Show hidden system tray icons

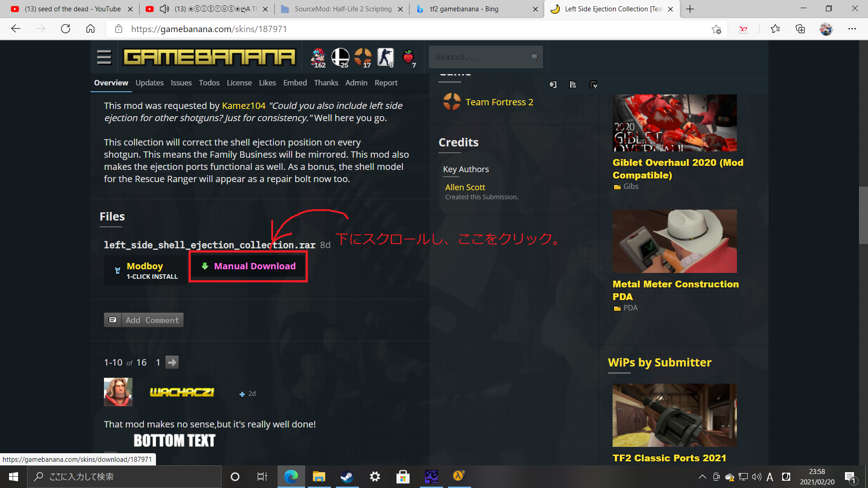702,477
